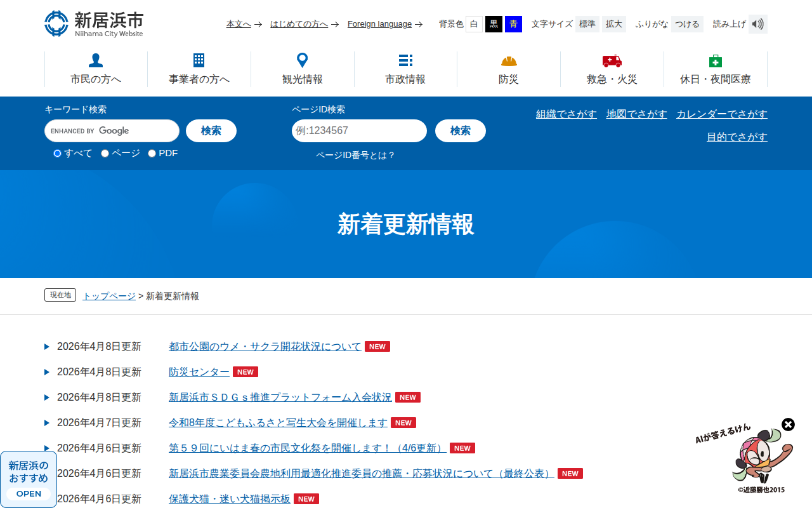This screenshot has height=508, width=812.
Task: Select the PDF search radio button
Action: tap(152, 153)
